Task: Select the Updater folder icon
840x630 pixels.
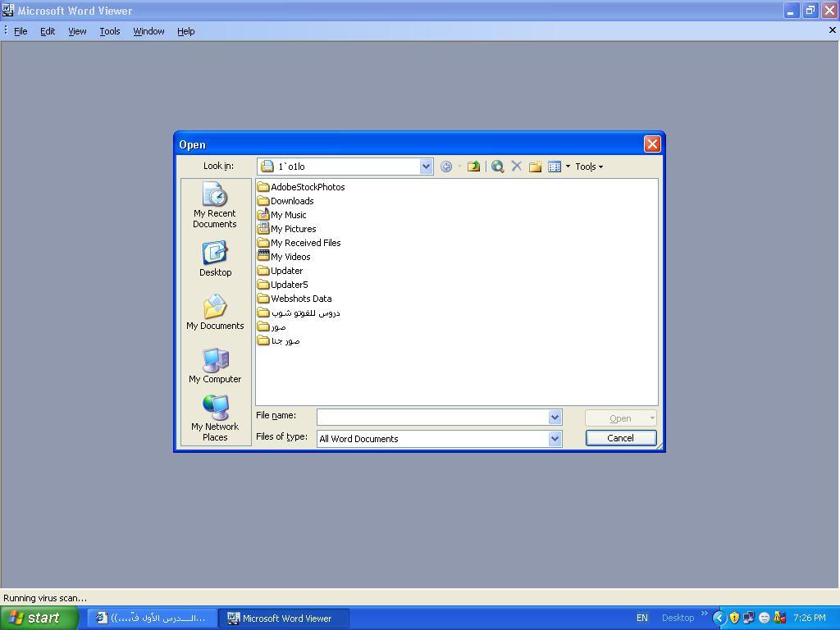Action: coord(262,270)
